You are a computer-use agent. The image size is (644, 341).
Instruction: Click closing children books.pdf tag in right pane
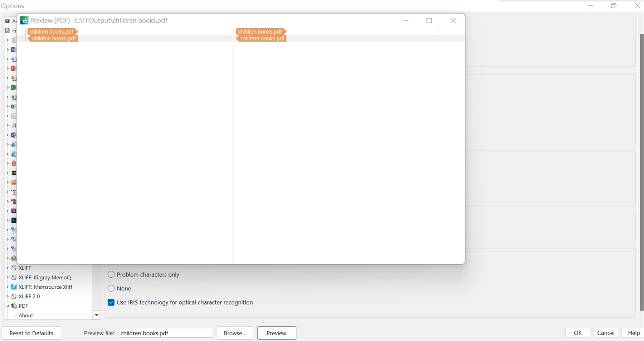point(261,38)
